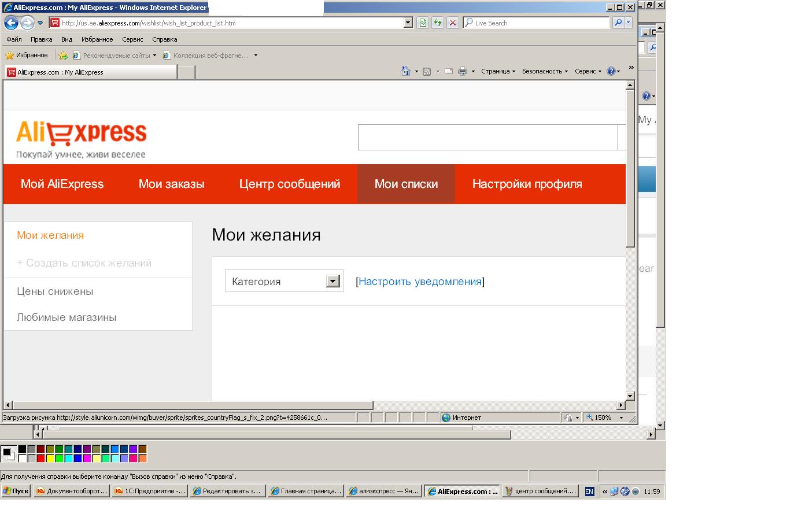The image size is (798, 532).
Task: Switch to алиэкспресс — Ян… taskbar window
Action: point(383,491)
